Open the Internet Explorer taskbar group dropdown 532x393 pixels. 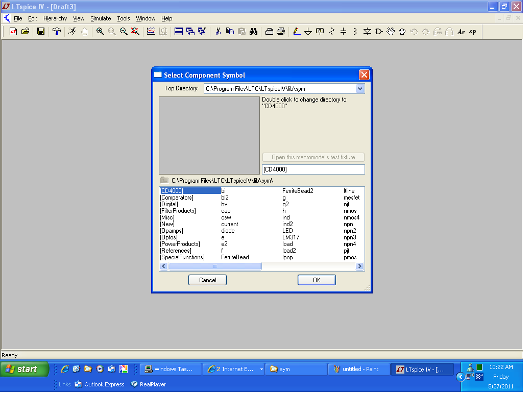[x=261, y=369]
